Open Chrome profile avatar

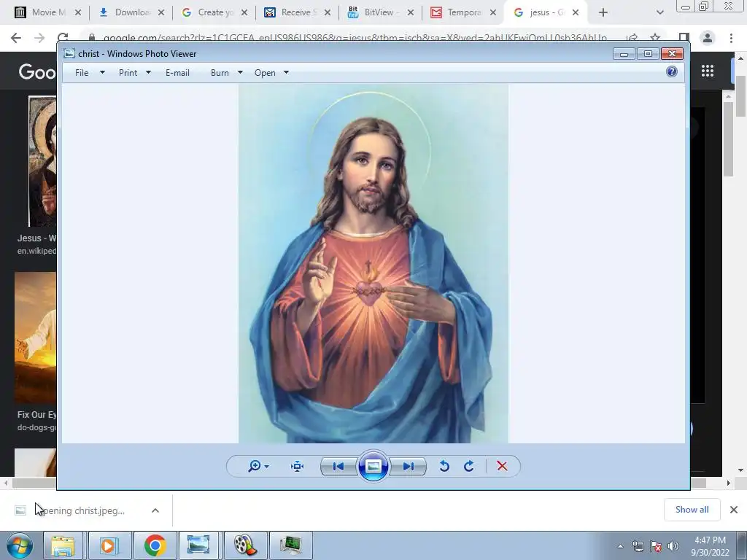point(708,38)
